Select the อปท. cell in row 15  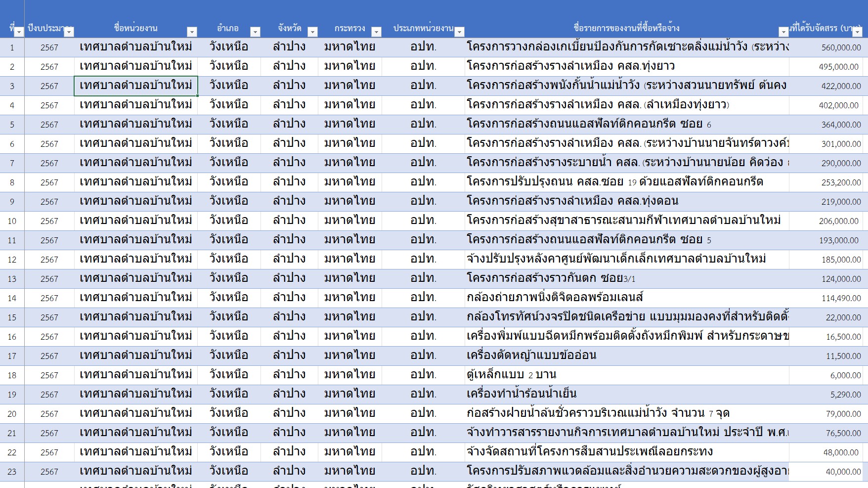pyautogui.click(x=423, y=317)
